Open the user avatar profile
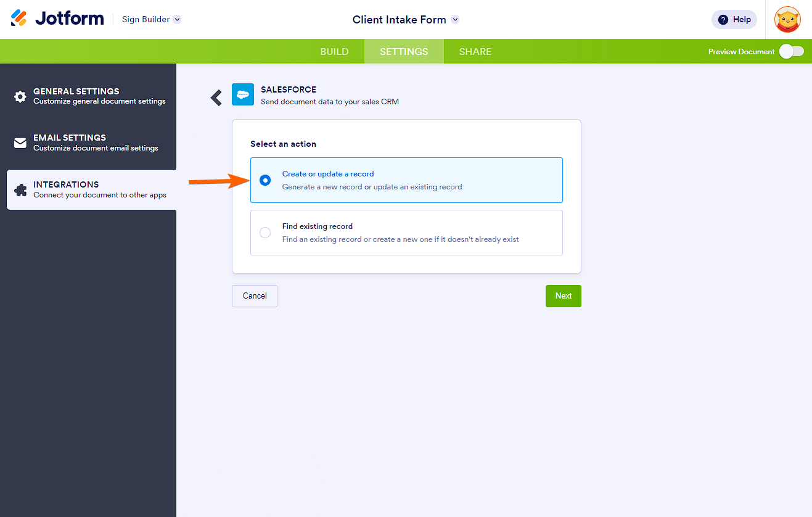This screenshot has width=812, height=517. (x=787, y=19)
